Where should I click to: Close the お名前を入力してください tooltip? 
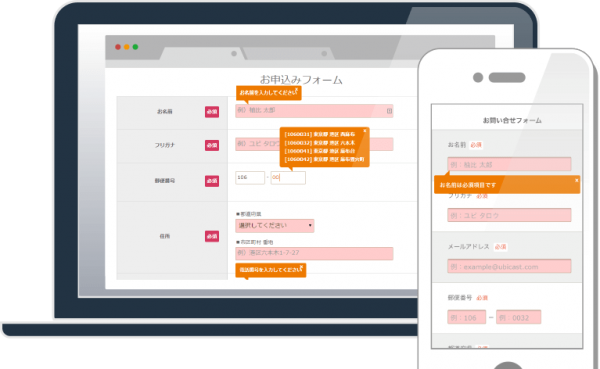(x=297, y=89)
